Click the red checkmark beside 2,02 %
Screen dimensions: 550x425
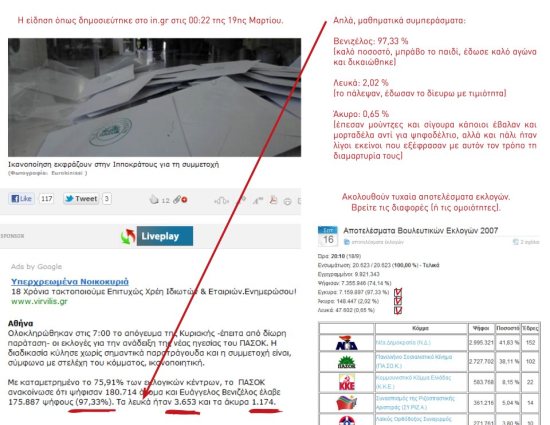click(398, 301)
